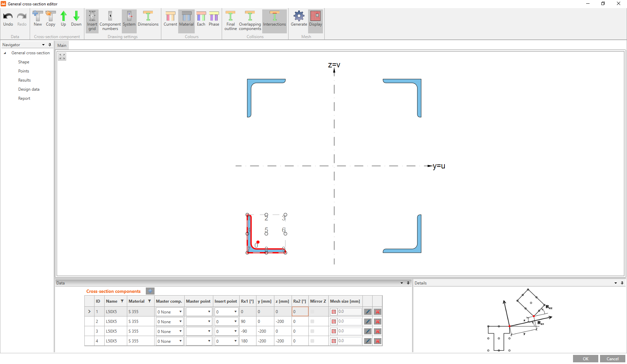The height and width of the screenshot is (364, 627).
Task: Add a New cross-section component
Action: click(38, 19)
